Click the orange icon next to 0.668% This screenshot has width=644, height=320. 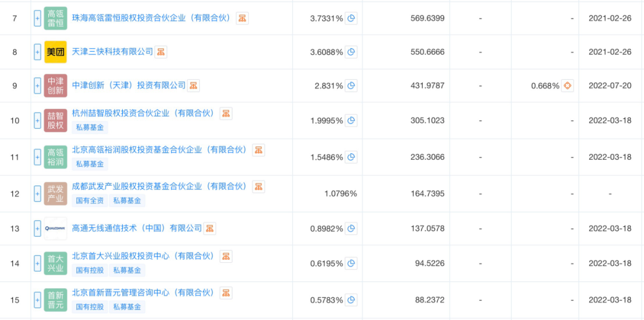[x=568, y=86]
